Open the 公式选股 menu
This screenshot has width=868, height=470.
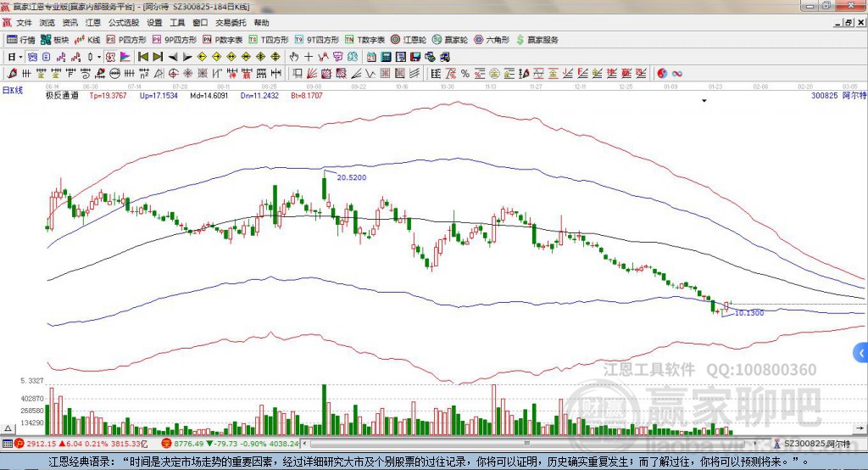[x=123, y=23]
